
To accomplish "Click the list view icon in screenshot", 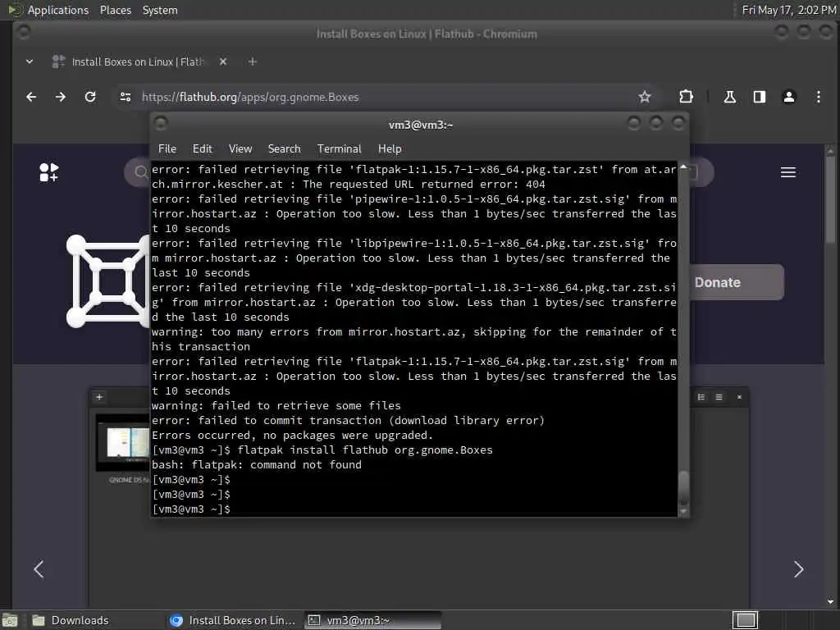I will [701, 397].
